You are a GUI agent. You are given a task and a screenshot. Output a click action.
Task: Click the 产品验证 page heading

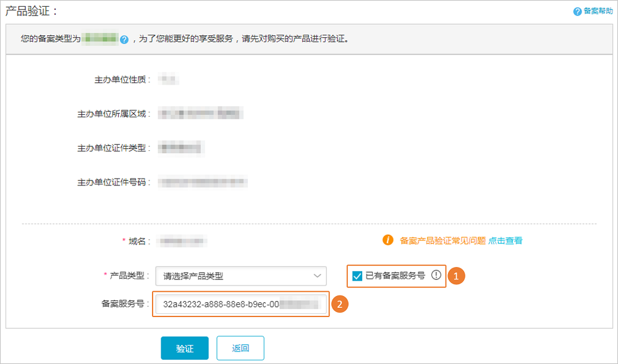(32, 11)
